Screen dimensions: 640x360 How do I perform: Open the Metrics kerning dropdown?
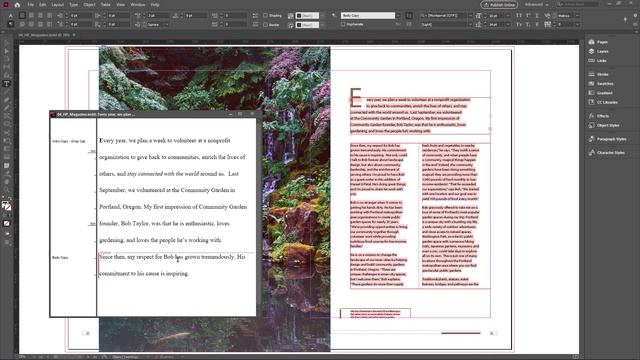point(577,16)
